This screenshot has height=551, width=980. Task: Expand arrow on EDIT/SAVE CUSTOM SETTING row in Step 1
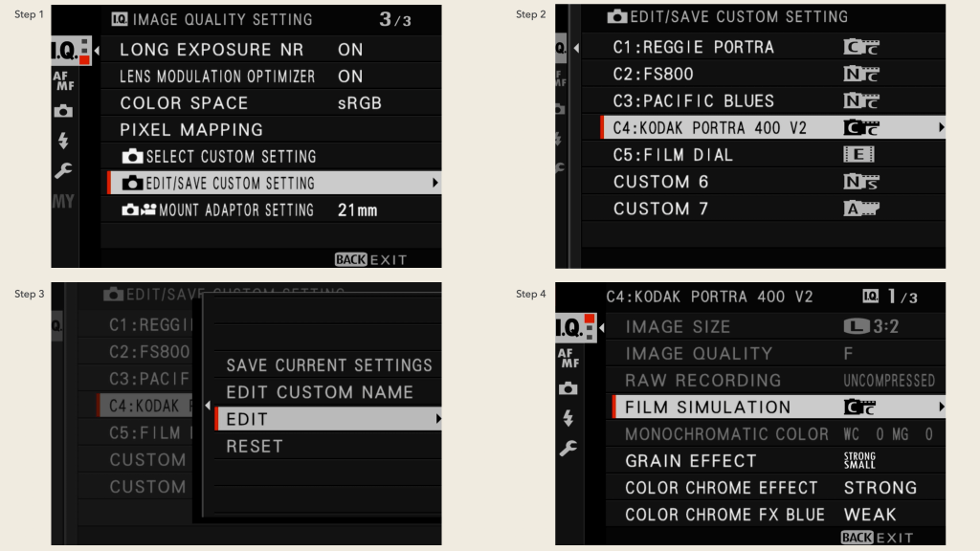[435, 183]
